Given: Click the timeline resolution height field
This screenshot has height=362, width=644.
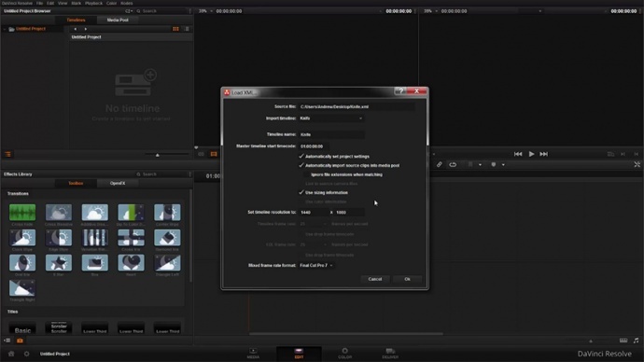Looking at the screenshot, I should (349, 212).
